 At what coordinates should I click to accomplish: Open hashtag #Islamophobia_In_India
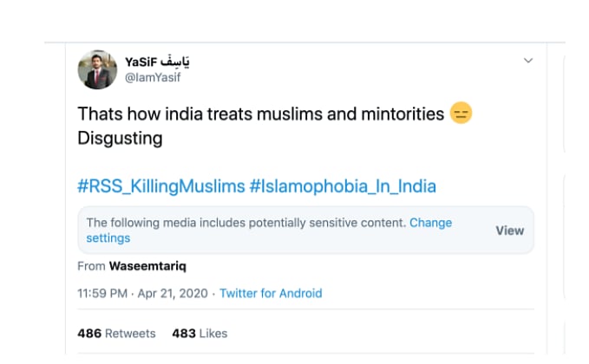[x=343, y=185]
